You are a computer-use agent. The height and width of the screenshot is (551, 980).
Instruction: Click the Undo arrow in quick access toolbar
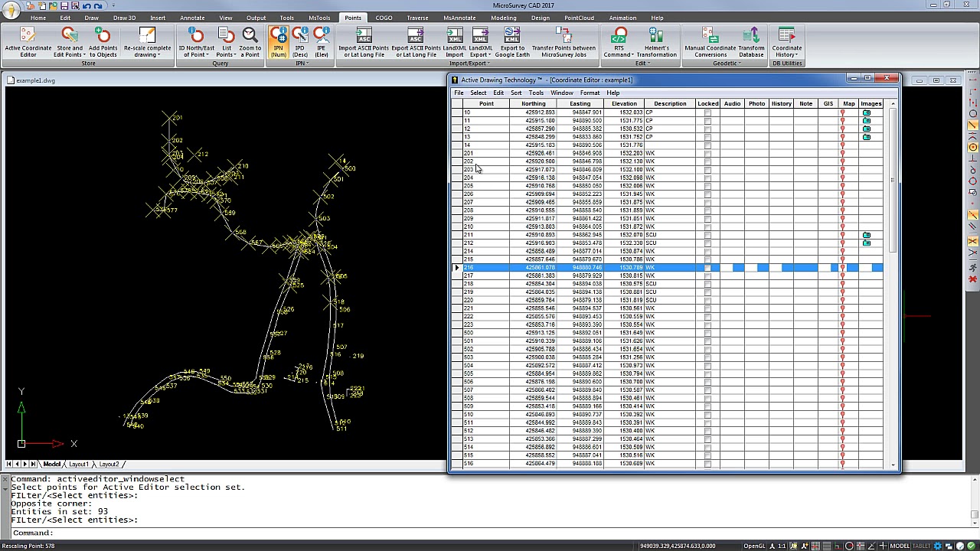86,5
